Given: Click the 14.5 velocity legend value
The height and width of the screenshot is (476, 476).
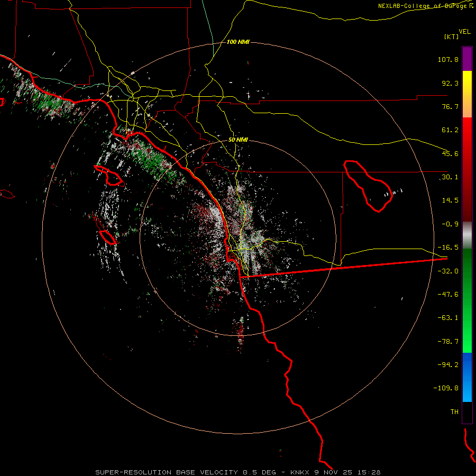Looking at the screenshot, I should (x=450, y=200).
